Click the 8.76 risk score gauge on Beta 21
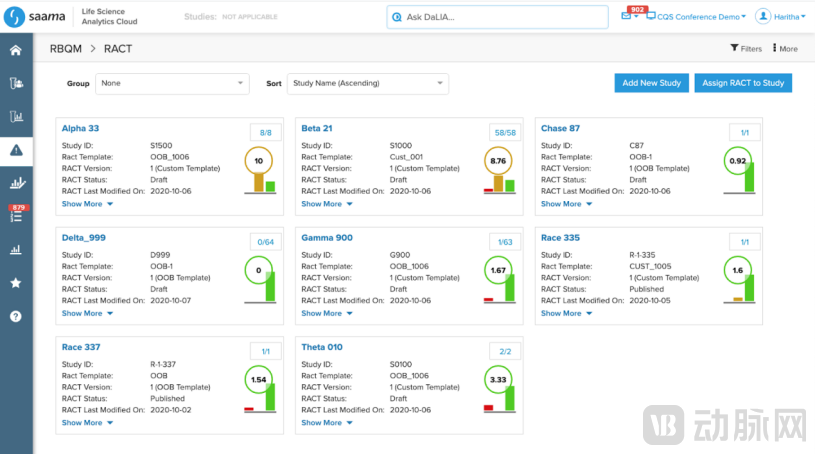Image resolution: width=816 pixels, height=455 pixels. tap(497, 160)
